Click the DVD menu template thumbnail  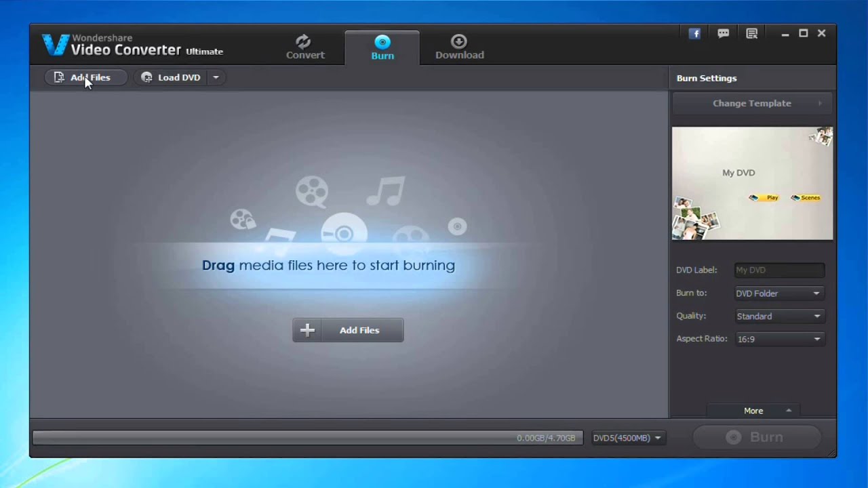tap(752, 184)
